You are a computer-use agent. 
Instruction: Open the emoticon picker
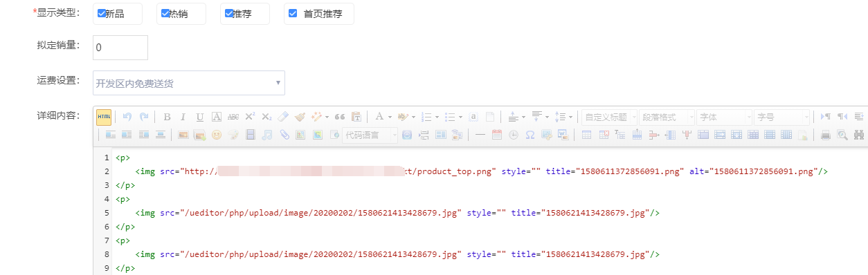(217, 135)
